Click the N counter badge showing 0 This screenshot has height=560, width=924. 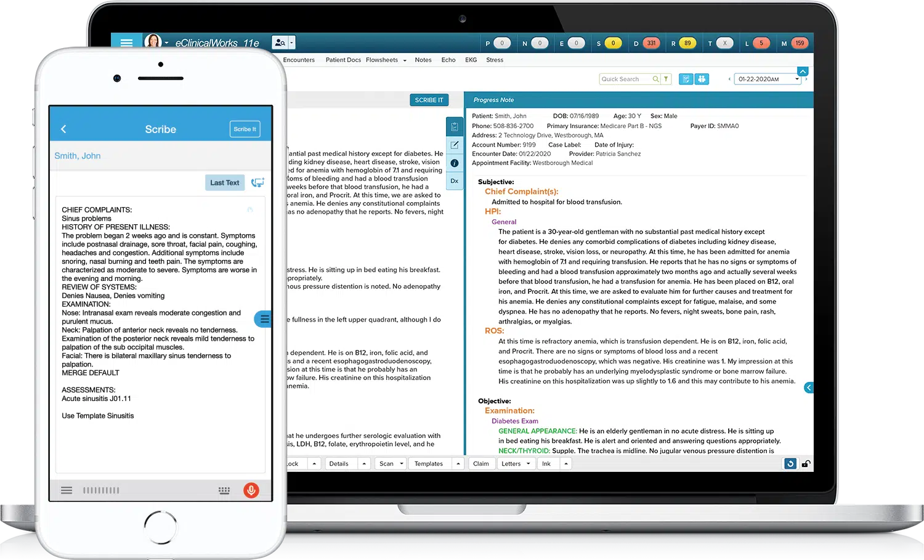(540, 43)
